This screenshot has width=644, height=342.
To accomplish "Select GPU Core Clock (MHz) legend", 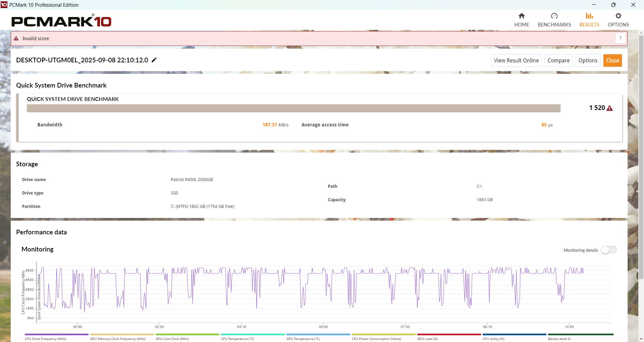I will [187, 337].
